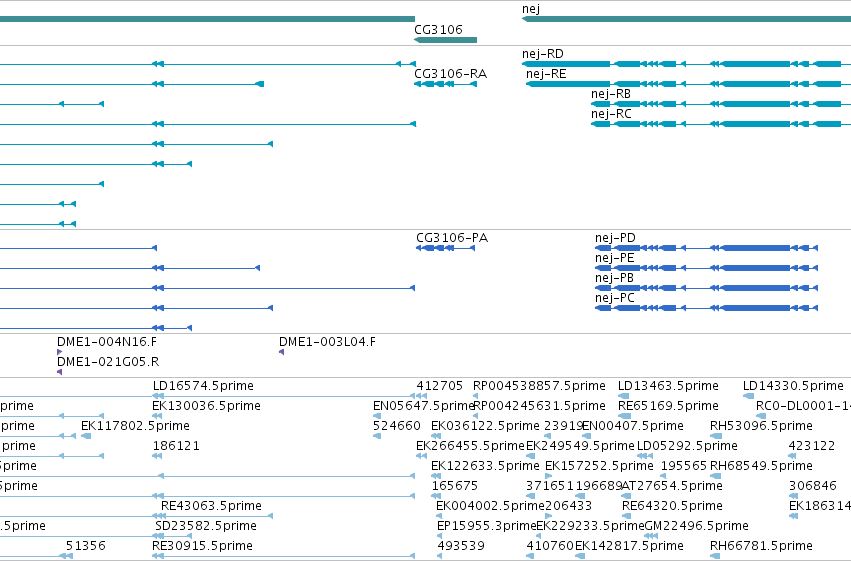The image size is (851, 561).
Task: Click the arrow glyph under EK117802.5prime
Action: click(x=86, y=436)
